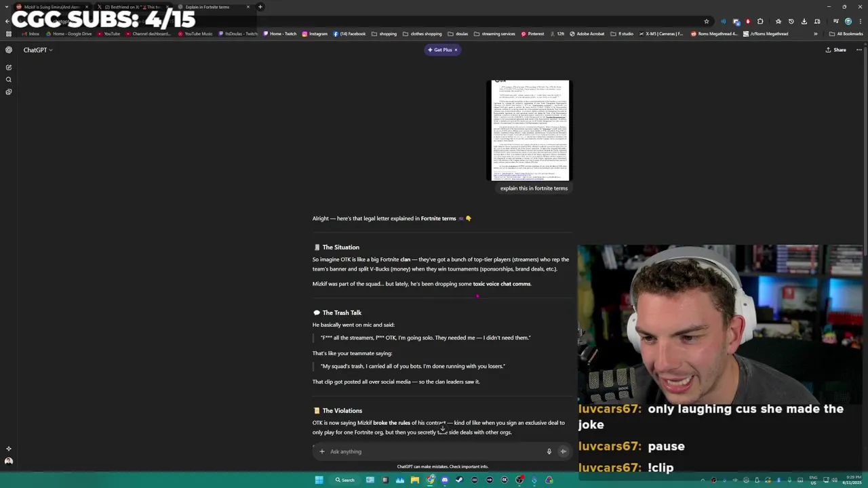Open the Inbox bookmark
The image size is (868, 488).
coord(30,34)
